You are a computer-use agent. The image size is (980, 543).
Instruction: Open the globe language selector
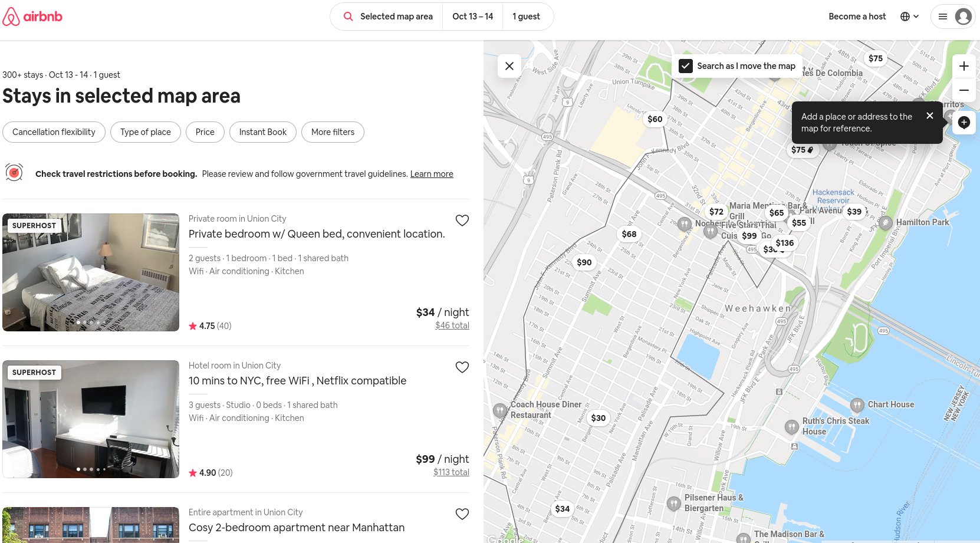pos(909,17)
